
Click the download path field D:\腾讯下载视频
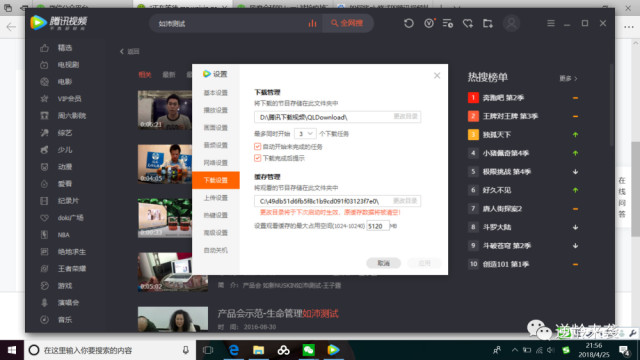(338, 117)
